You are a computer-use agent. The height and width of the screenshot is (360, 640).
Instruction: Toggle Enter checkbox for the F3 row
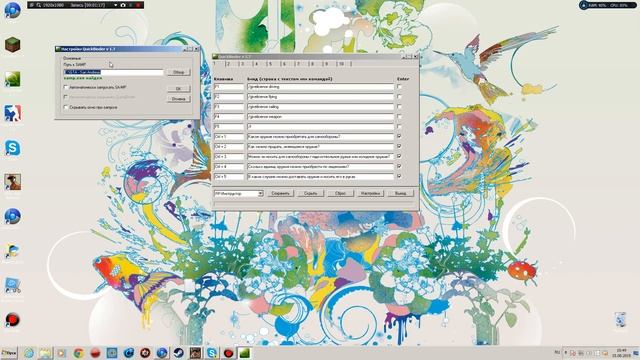399,107
